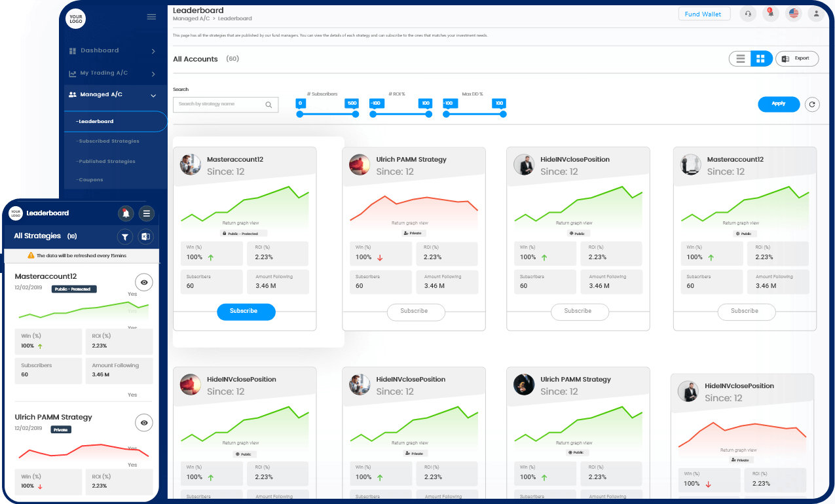Click the Max DD % minimum slider handle

(x=446, y=114)
